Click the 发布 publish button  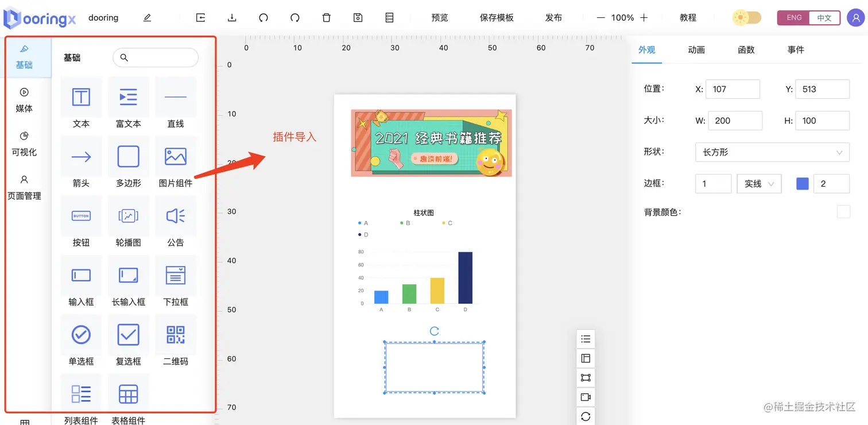553,18
